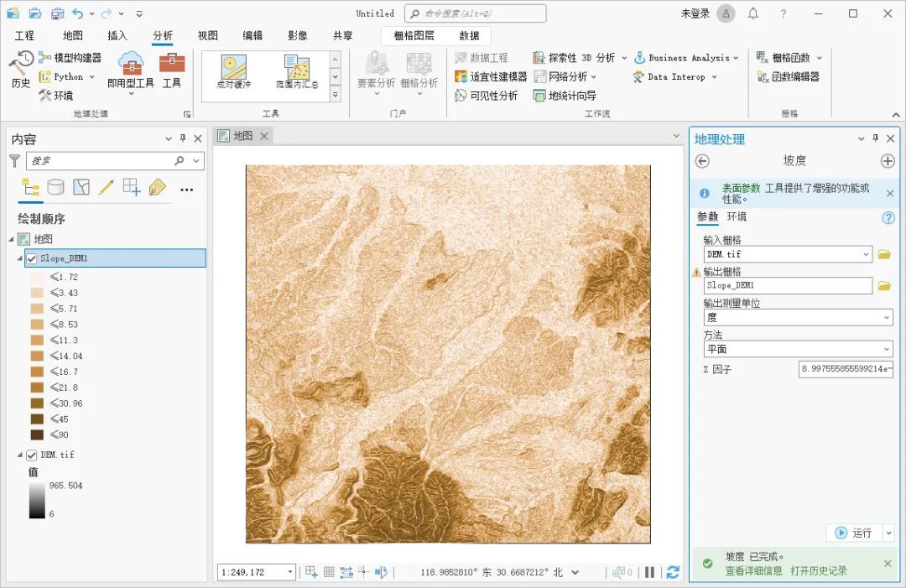The height and width of the screenshot is (588, 906).
Task: Open 输出测量单位 dropdown
Action: tap(887, 318)
